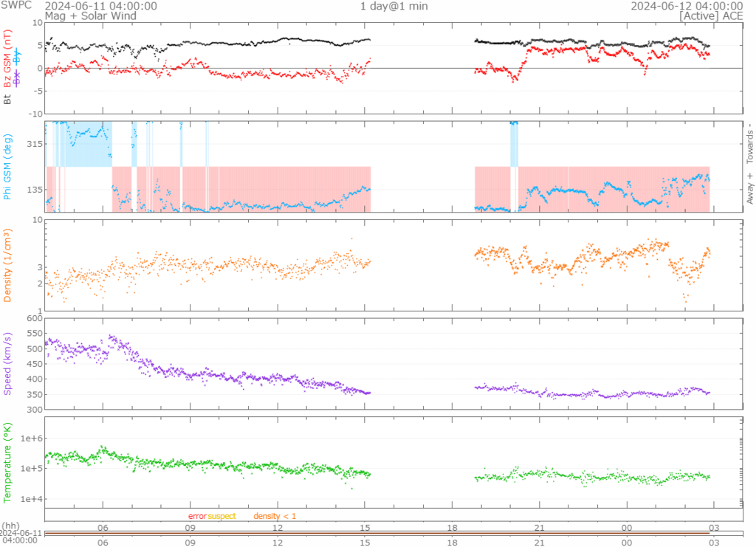Click the Phi GSM (deg) axis label

click(8, 167)
